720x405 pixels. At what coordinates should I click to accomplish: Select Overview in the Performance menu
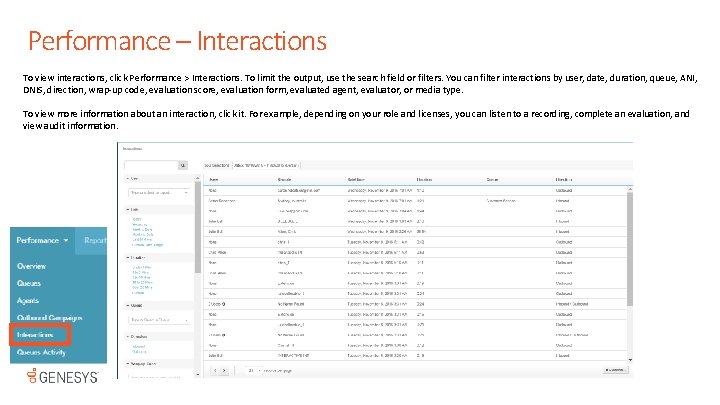click(x=31, y=266)
